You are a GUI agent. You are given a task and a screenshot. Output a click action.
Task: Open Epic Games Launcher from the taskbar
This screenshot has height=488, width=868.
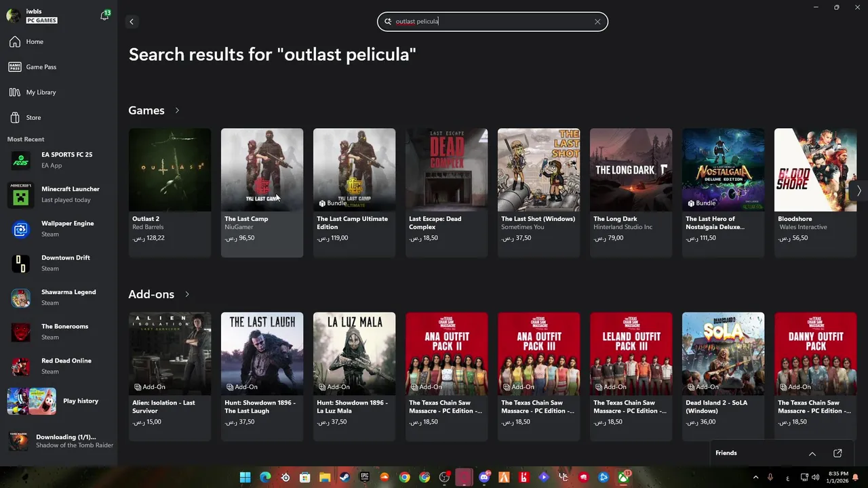click(365, 477)
